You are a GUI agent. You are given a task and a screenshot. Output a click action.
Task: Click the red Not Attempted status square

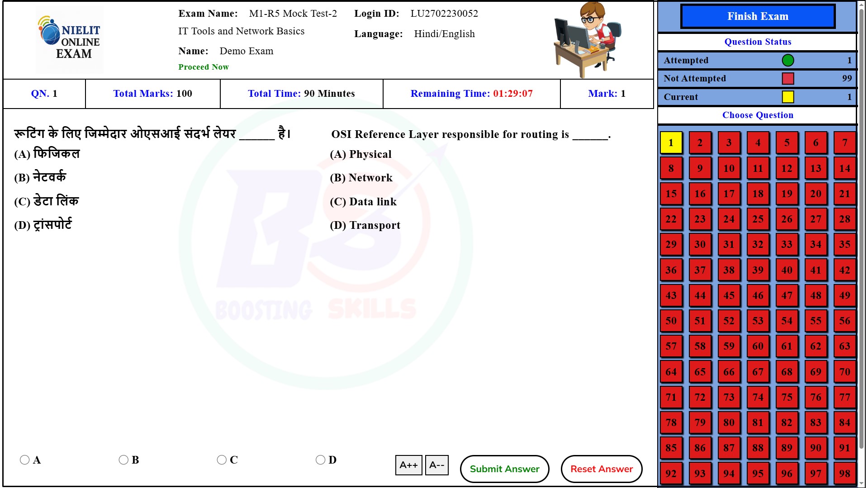point(787,79)
